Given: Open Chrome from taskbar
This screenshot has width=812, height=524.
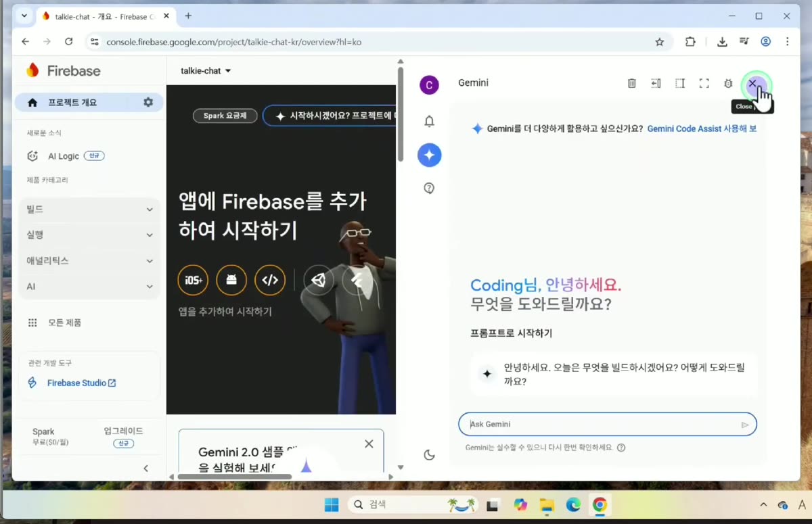Looking at the screenshot, I should [x=600, y=505].
